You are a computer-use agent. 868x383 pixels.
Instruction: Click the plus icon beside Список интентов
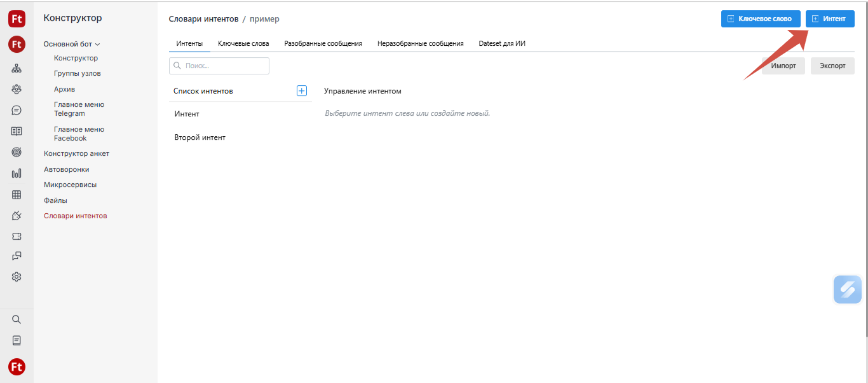[302, 91]
